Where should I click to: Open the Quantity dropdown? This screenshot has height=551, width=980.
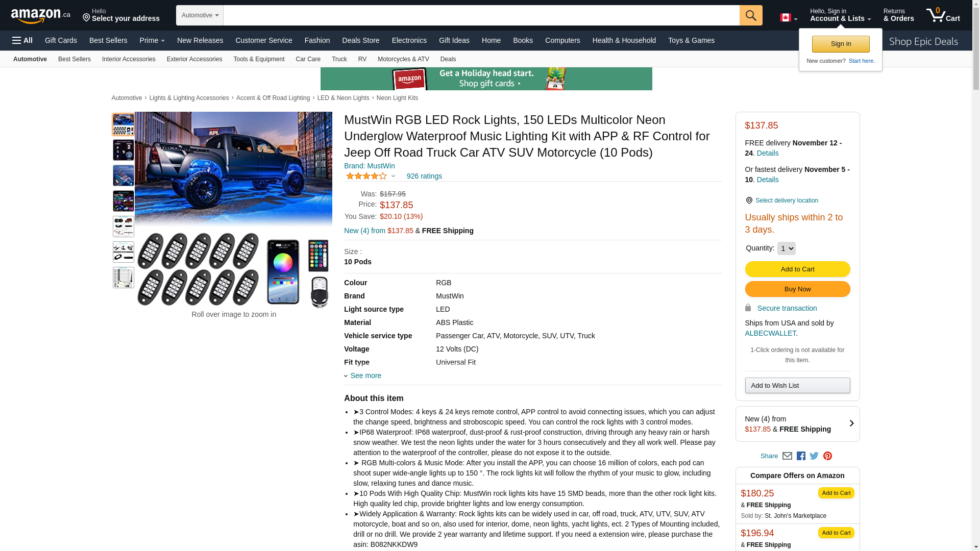tap(786, 248)
